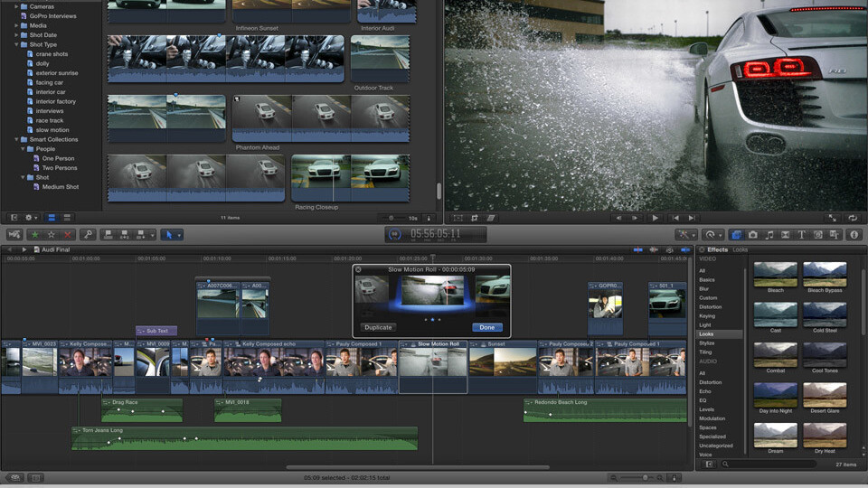Collapse the Smart Collections folder
The width and height of the screenshot is (868, 488).
(x=17, y=140)
